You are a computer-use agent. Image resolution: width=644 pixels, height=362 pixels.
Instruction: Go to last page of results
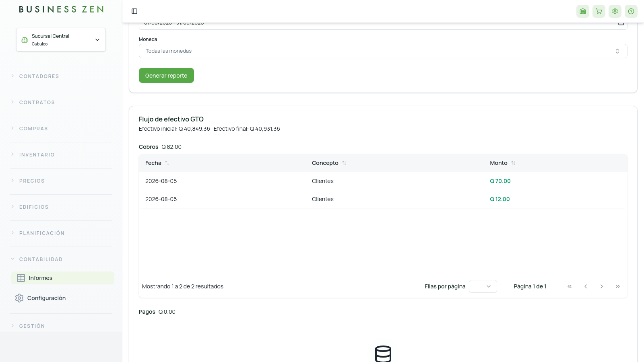coord(618,286)
